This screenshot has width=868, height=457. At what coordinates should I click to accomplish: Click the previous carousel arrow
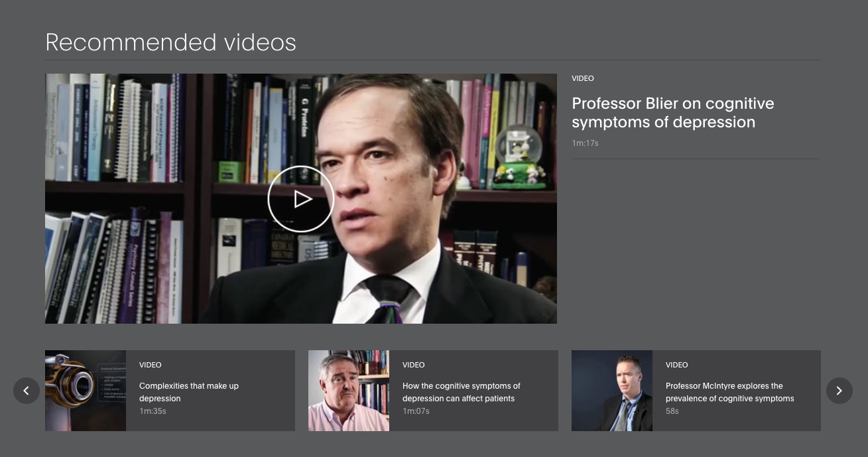coord(27,391)
